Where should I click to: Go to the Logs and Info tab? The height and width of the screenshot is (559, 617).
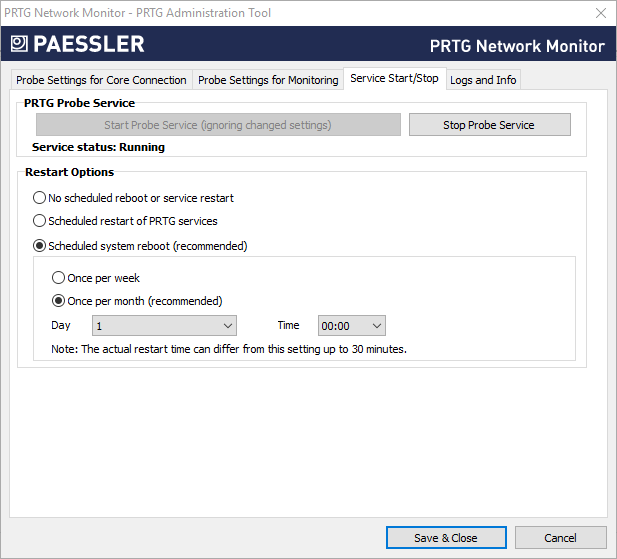[x=483, y=80]
